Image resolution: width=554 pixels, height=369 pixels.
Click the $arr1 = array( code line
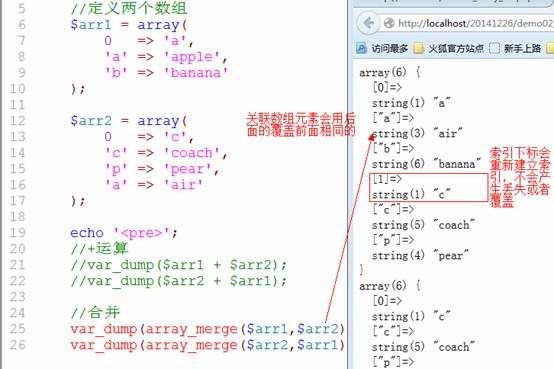(129, 25)
